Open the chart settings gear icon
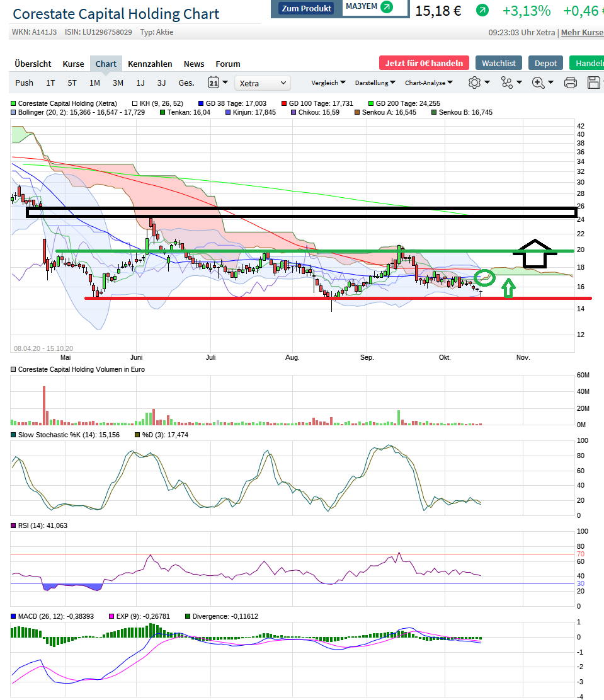Screen dimensions: 604x700 click(474, 83)
